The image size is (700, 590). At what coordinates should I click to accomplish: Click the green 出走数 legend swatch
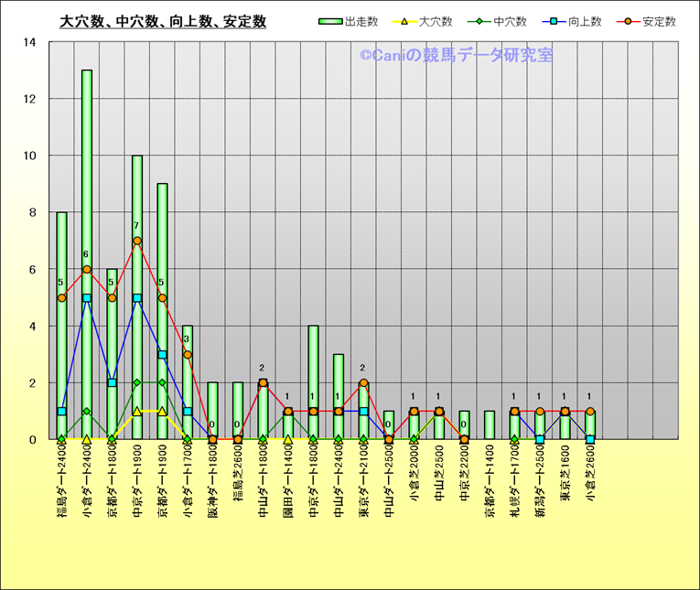pos(329,22)
